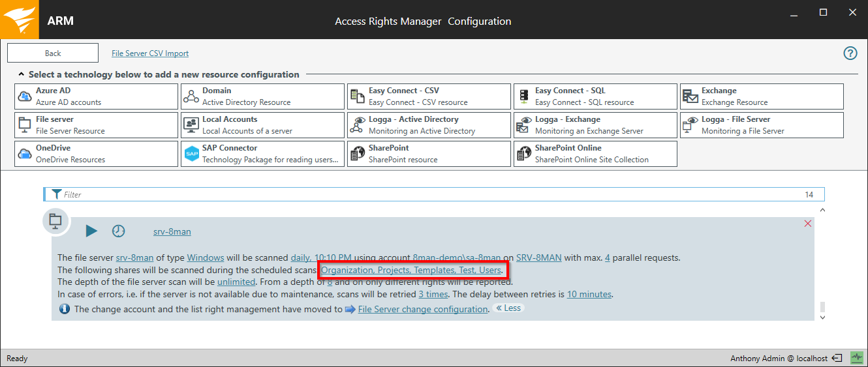Add a OneDrive Resources configuration
The width and height of the screenshot is (868, 367).
96,154
